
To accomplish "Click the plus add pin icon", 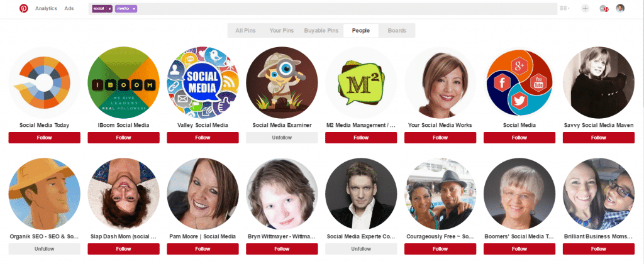I will tap(586, 8).
